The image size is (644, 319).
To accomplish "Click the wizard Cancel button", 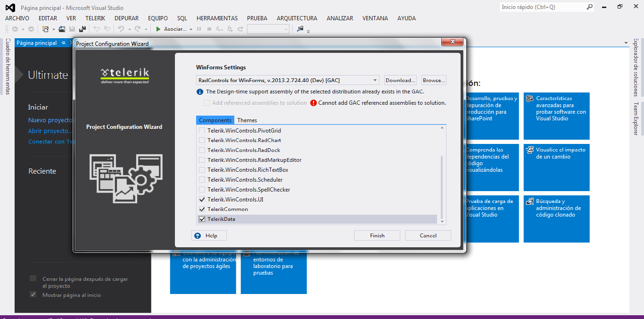I will pyautogui.click(x=428, y=235).
